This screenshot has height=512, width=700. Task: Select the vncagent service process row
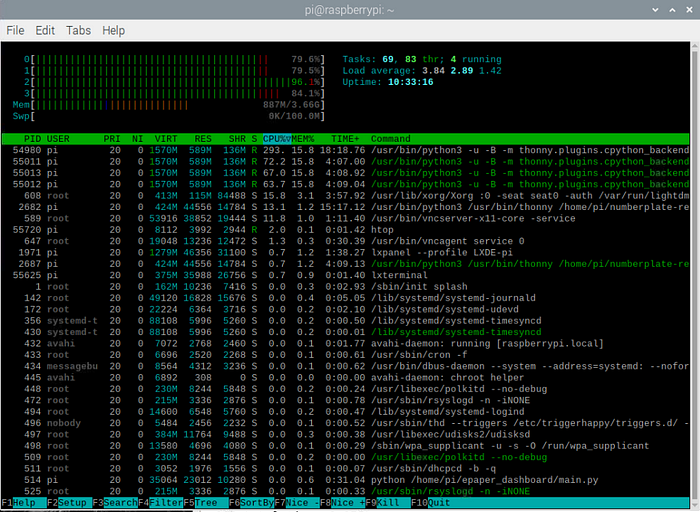[346, 241]
